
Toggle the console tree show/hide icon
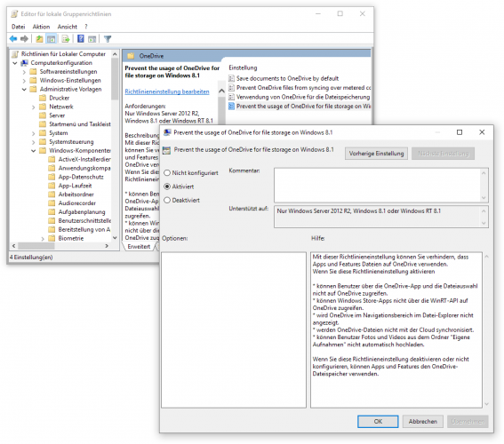(x=51, y=39)
